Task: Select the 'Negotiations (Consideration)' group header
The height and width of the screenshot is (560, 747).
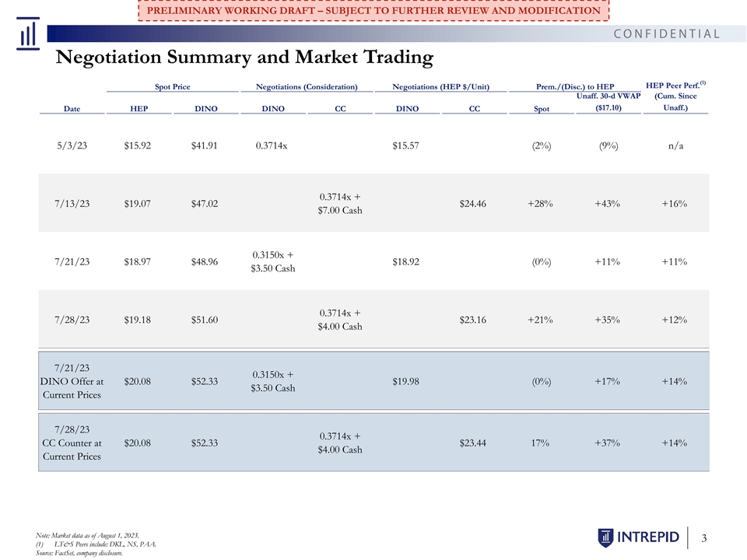Action: 307,86
